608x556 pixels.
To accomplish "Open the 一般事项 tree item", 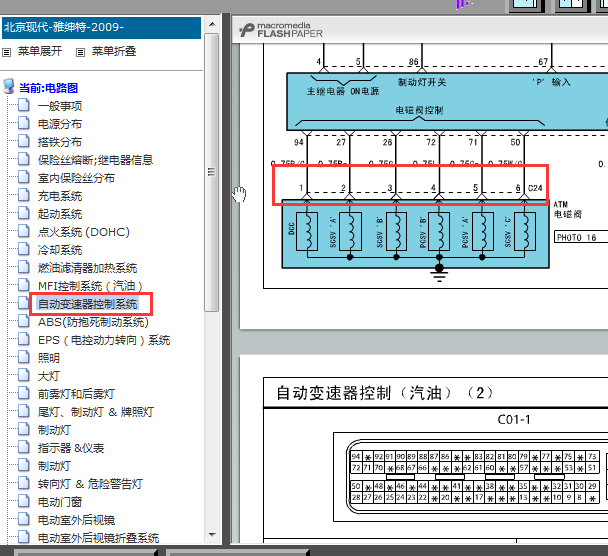I will click(60, 106).
